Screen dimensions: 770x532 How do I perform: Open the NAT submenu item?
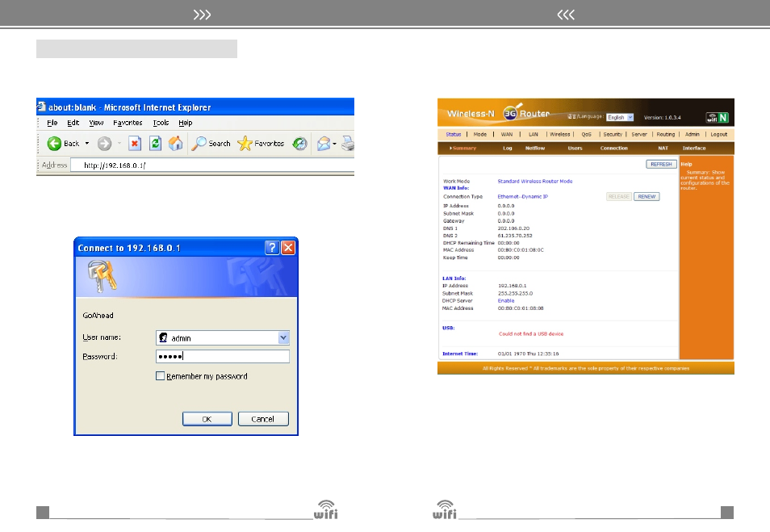[x=663, y=148]
